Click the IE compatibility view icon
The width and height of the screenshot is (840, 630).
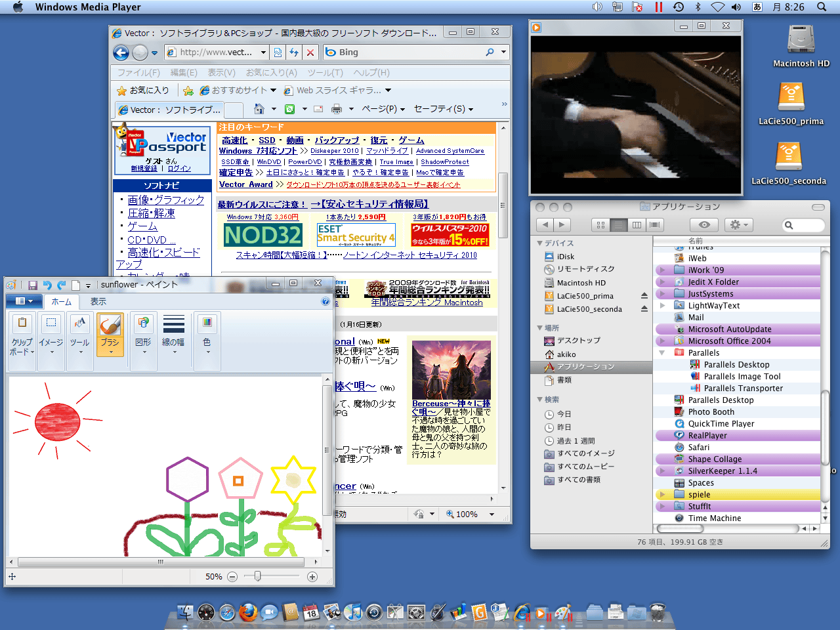coord(278,52)
